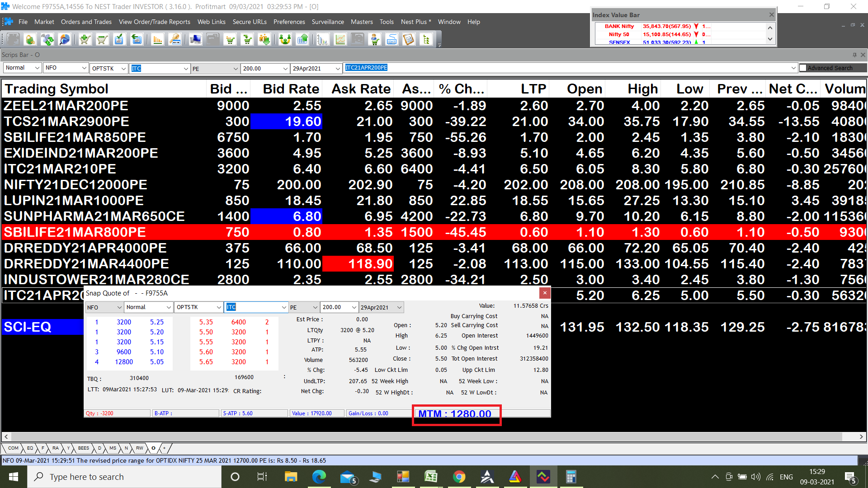Click the person with cart toolbar icon
The image size is (868, 488).
[375, 40]
